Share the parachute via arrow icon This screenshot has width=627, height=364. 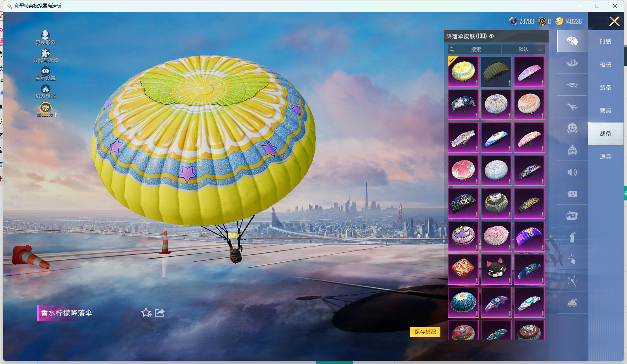click(x=160, y=312)
